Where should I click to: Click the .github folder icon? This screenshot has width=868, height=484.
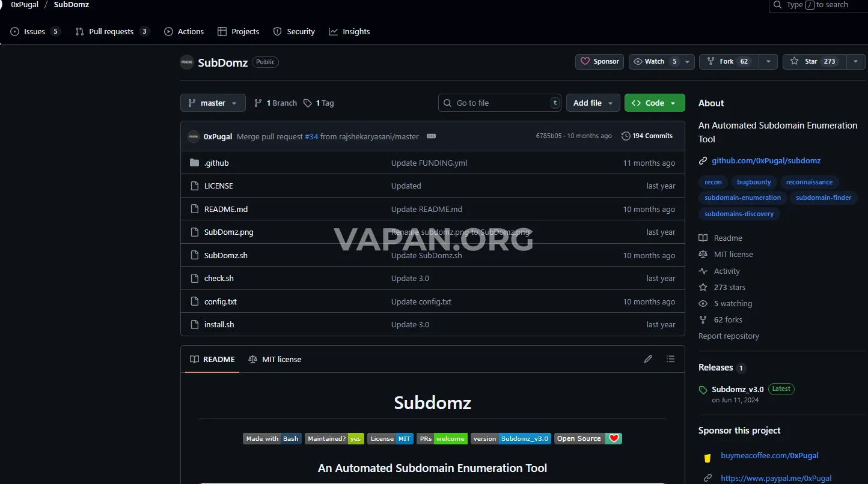[194, 163]
